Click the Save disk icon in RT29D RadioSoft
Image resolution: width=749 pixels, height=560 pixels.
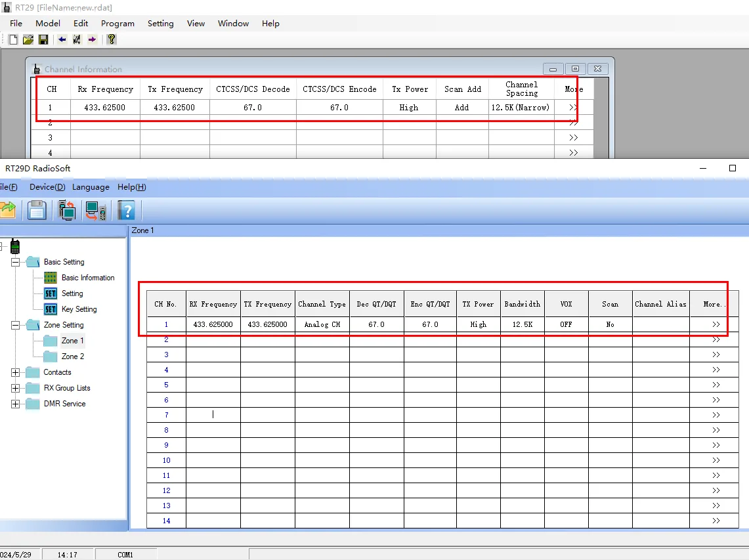point(37,210)
